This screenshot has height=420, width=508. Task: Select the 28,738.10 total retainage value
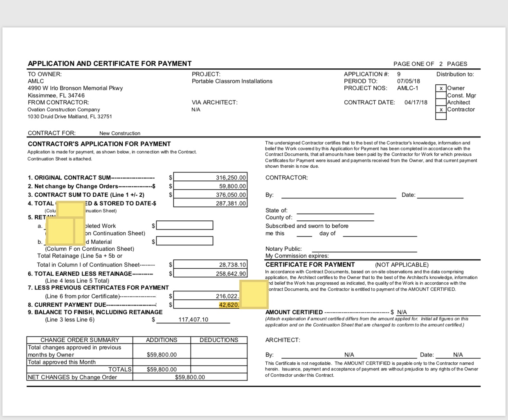tap(210, 265)
